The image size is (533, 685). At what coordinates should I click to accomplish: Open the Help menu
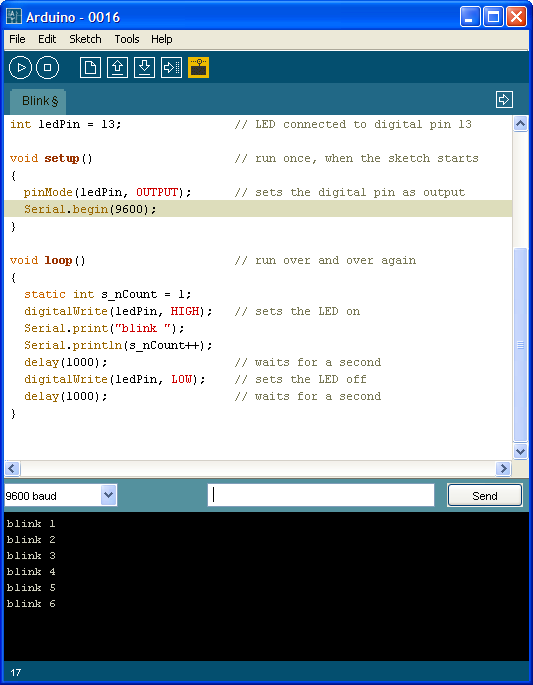pos(162,39)
